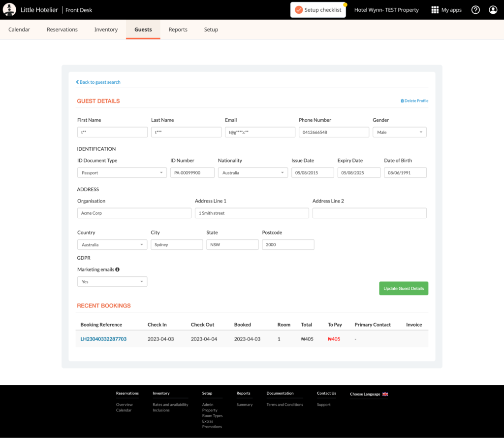504x438 pixels.
Task: Click Update Guest Details button
Action: [x=404, y=289]
